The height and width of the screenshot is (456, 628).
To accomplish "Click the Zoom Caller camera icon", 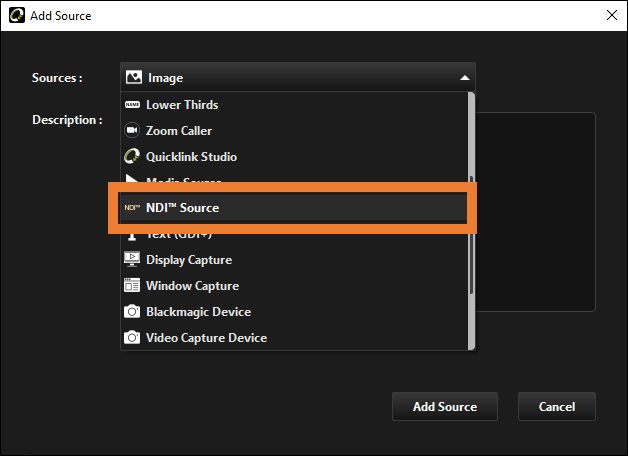I will pyautogui.click(x=132, y=131).
